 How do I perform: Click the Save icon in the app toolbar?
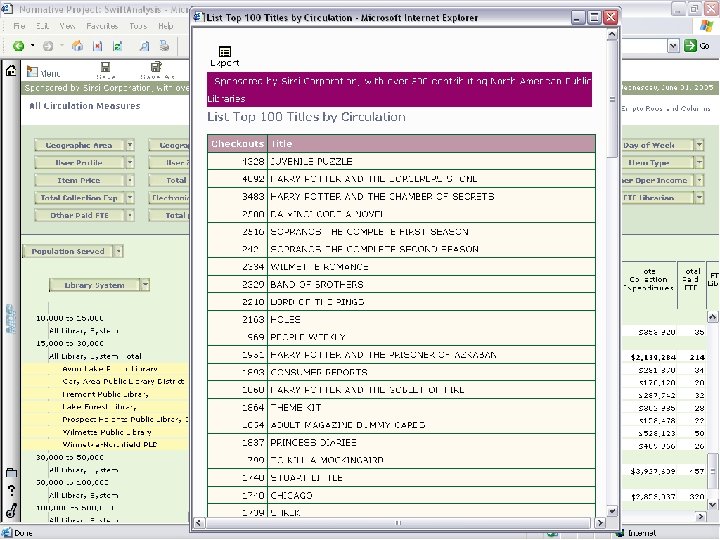(x=105, y=68)
